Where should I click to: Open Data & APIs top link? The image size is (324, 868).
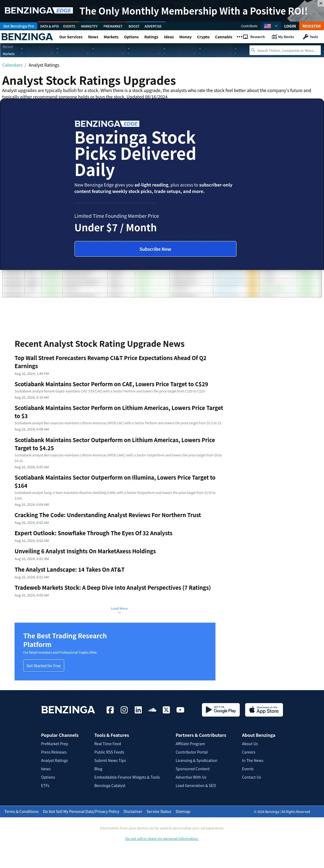(49, 26)
